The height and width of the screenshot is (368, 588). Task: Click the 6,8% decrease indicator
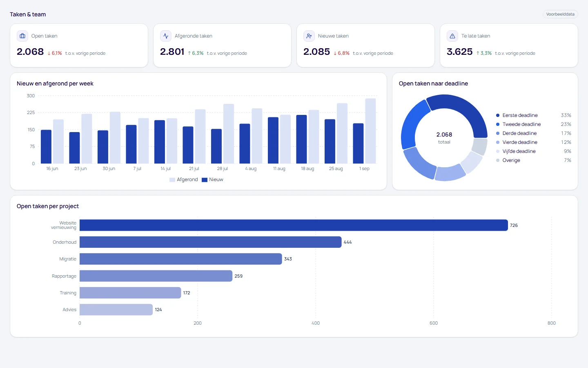(x=342, y=53)
